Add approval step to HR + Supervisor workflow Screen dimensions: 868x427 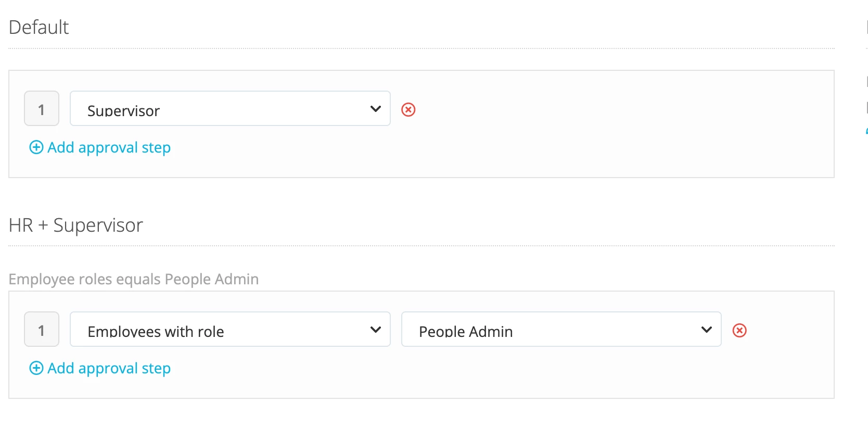pyautogui.click(x=100, y=368)
